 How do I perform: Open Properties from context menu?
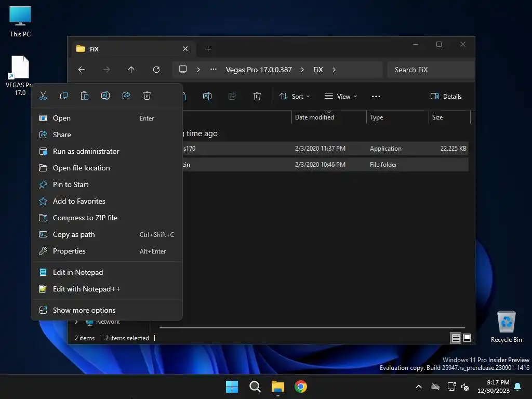point(107,251)
